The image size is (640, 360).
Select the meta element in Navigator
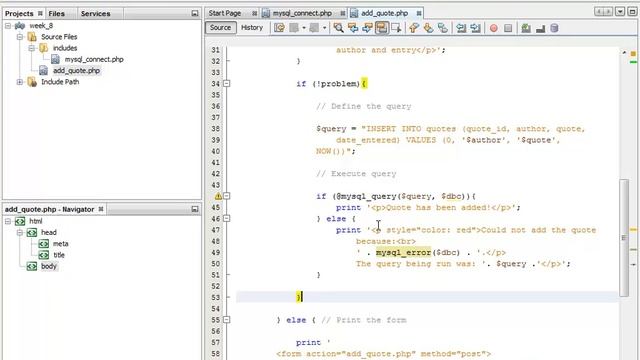(60, 244)
